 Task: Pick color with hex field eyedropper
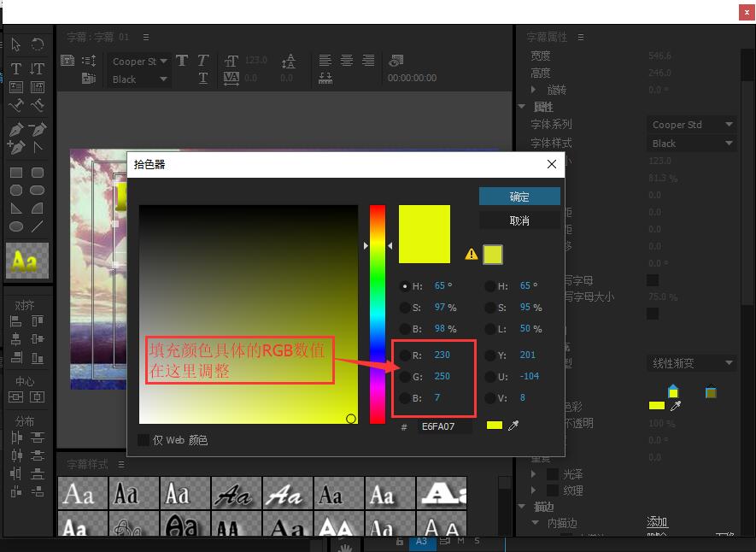tap(513, 426)
